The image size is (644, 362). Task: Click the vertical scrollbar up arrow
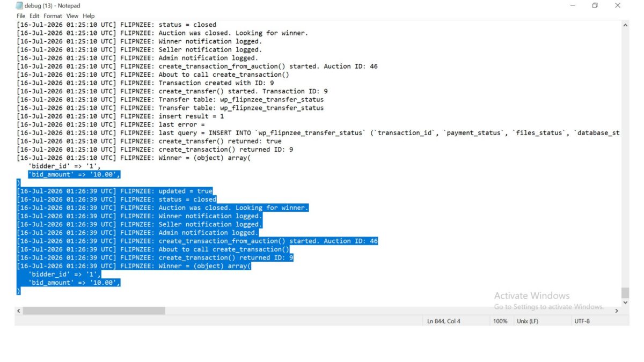pyautogui.click(x=625, y=25)
